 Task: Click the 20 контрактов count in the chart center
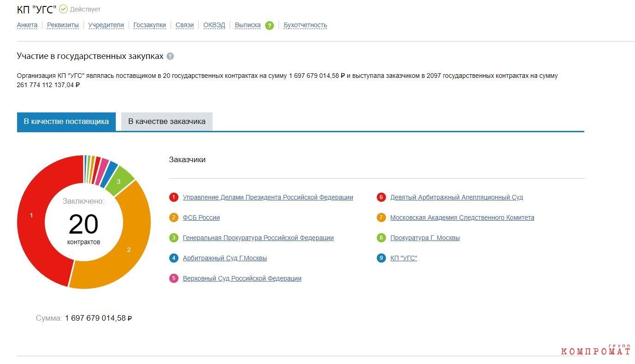(x=83, y=229)
